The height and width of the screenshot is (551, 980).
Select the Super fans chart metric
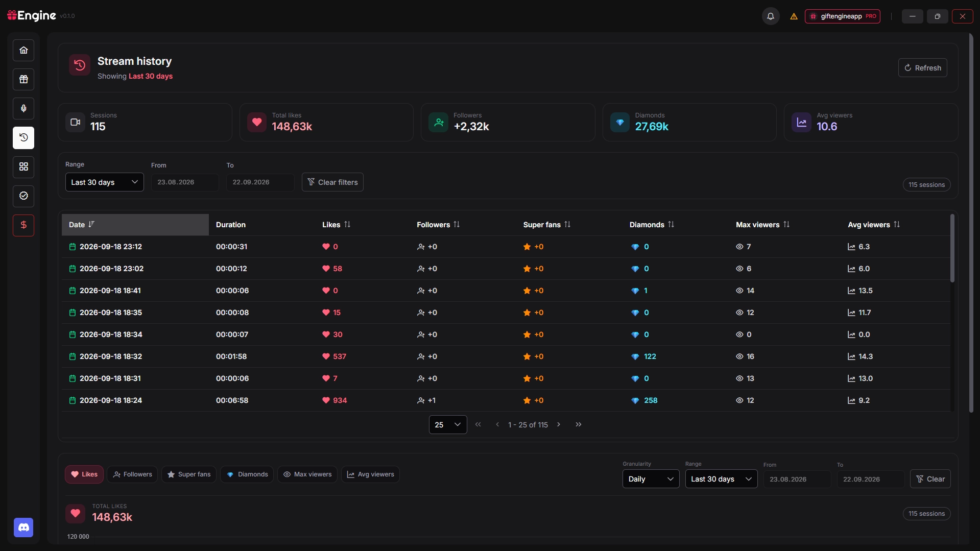coord(189,474)
